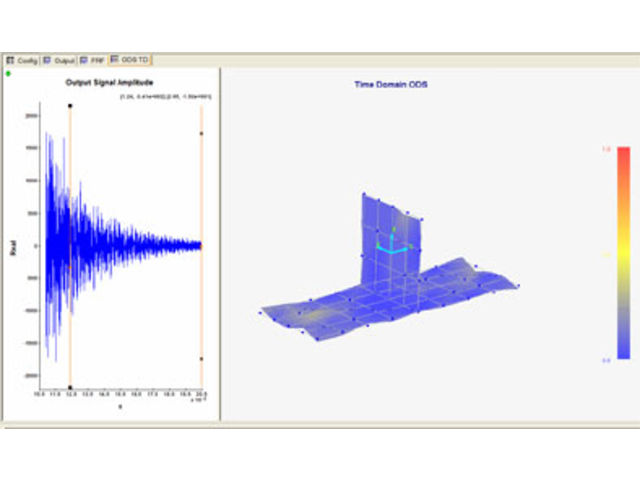Screen dimensions: 640x480
Task: Open the Output tab
Action: (x=62, y=60)
